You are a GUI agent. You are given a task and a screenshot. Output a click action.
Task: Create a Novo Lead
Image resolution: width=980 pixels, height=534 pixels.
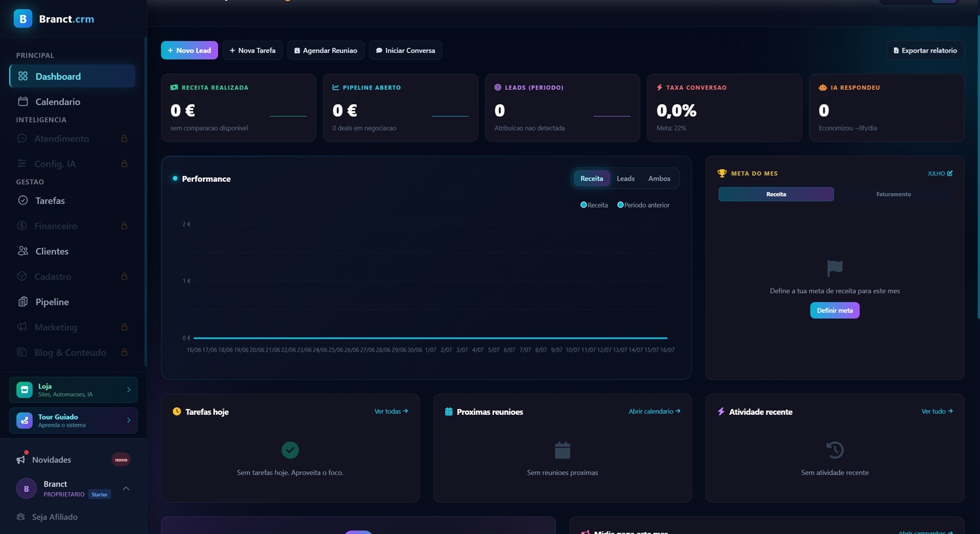(x=189, y=50)
